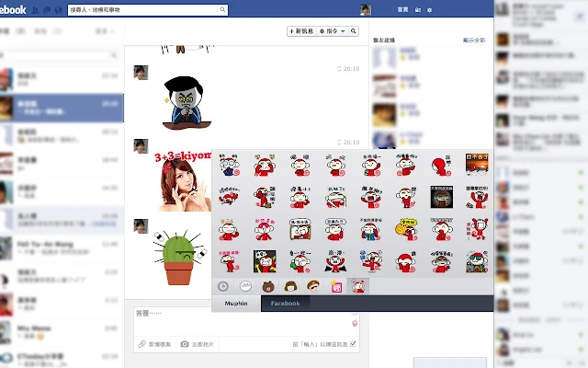Open the recent stickers clock tab
This screenshot has width=588, height=368.
(222, 286)
